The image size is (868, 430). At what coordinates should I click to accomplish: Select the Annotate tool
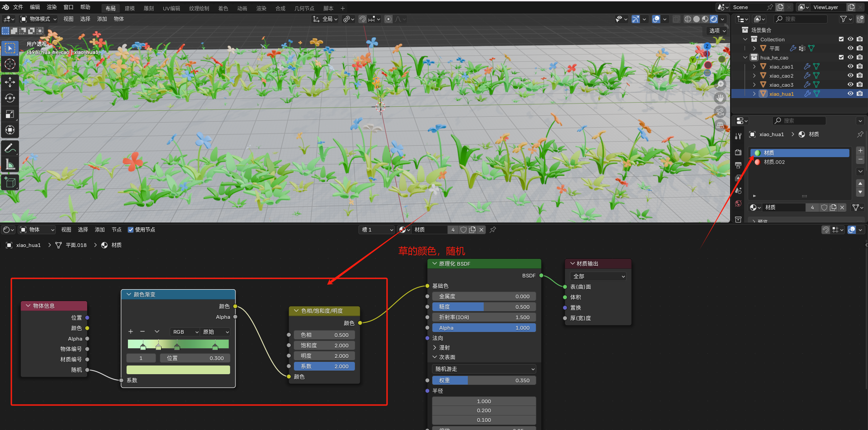click(10, 148)
